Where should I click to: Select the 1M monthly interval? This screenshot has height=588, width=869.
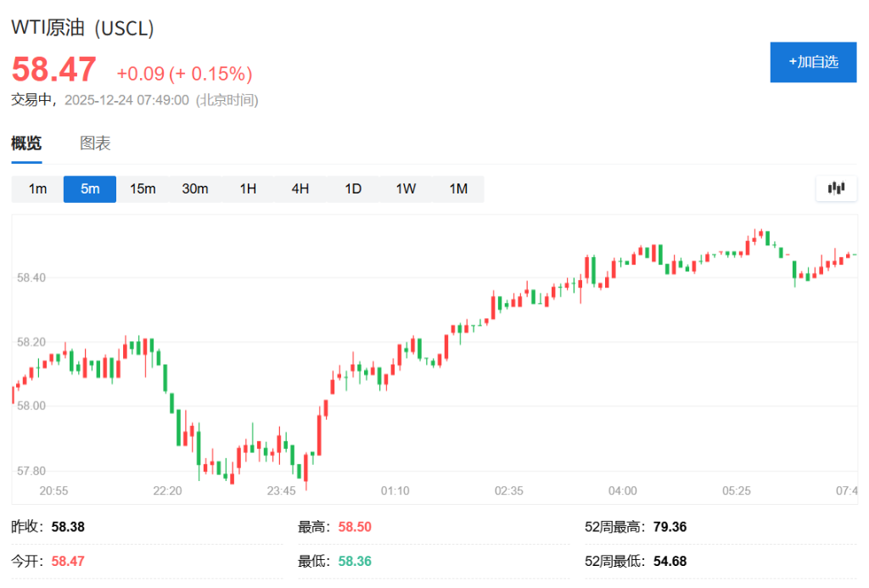point(458,188)
